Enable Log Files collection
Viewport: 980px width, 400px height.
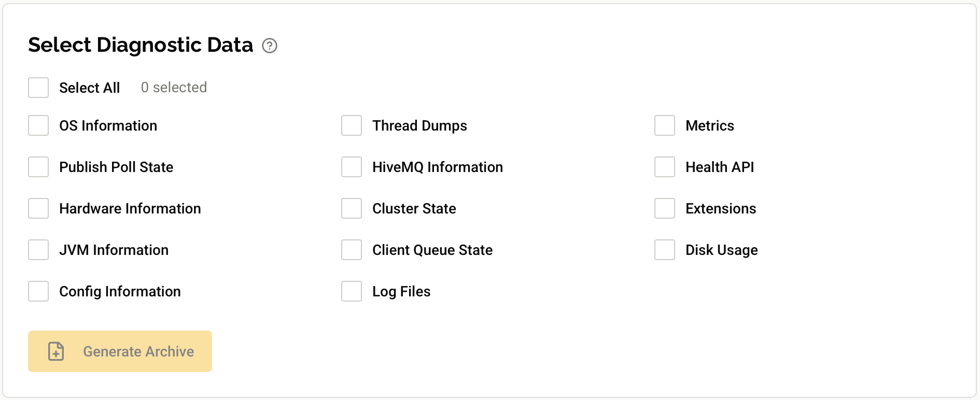pos(351,291)
